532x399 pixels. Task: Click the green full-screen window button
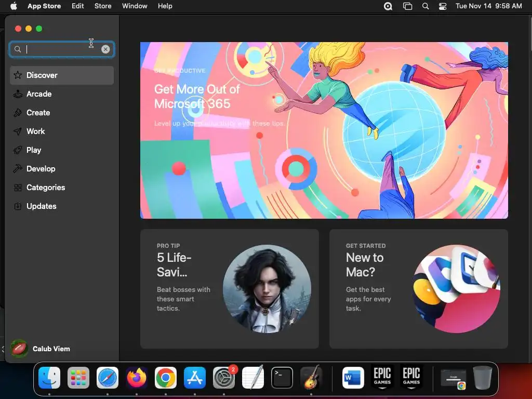tap(39, 29)
